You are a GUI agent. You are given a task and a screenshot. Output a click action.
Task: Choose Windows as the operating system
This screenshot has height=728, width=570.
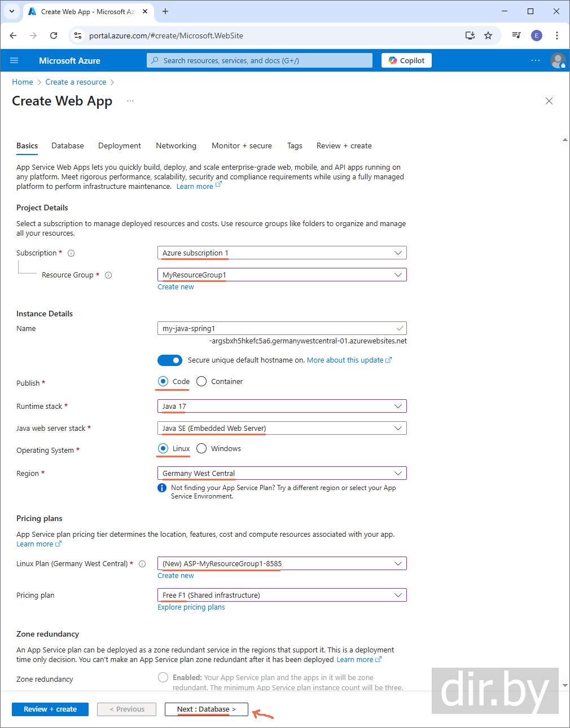(201, 449)
